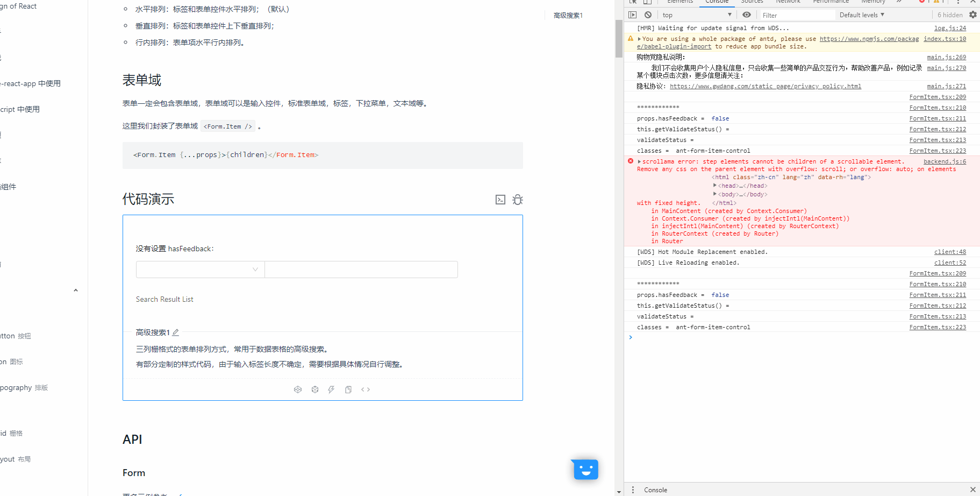980x496 pixels.
Task: Open 'Grid 栅格' sidebar item
Action: click(11, 433)
